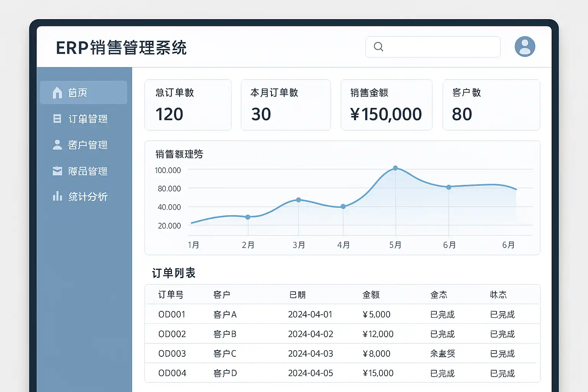Select the 总订单数 120 summary card

tap(188, 105)
